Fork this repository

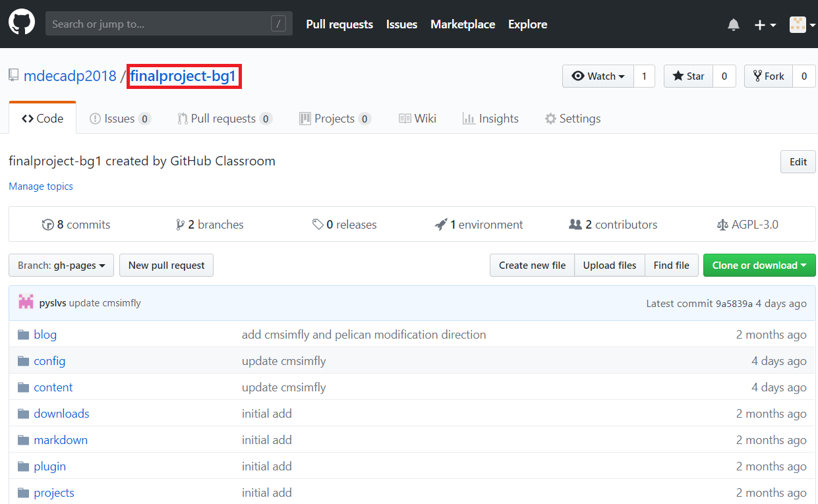coord(769,76)
